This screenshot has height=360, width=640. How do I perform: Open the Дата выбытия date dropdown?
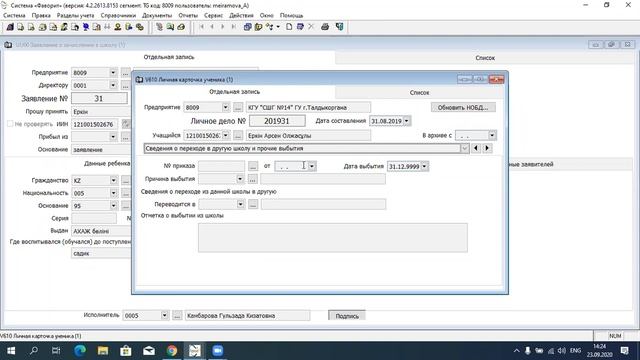pos(424,167)
